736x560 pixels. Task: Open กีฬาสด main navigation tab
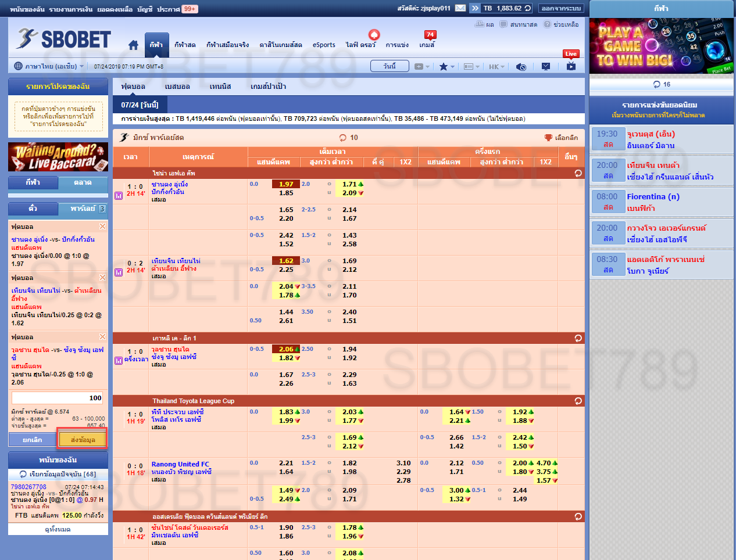[x=185, y=45]
